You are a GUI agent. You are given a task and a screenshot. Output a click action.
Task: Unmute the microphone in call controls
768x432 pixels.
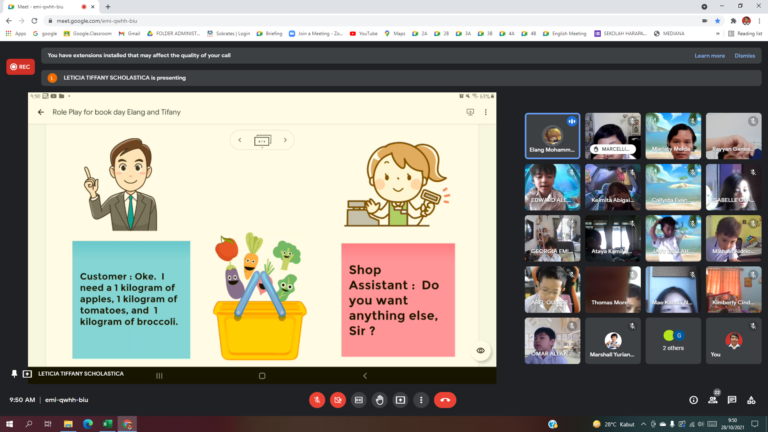tap(317, 399)
